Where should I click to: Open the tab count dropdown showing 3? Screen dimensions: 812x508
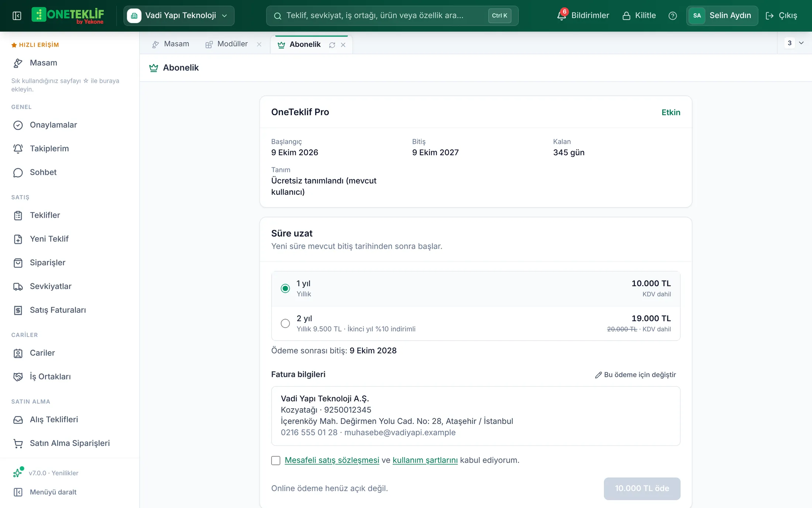(795, 43)
